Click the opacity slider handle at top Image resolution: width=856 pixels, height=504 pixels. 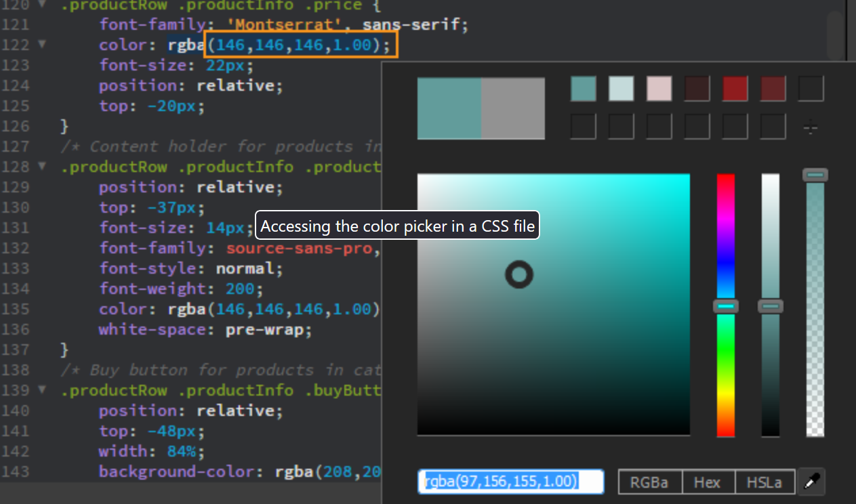click(815, 175)
